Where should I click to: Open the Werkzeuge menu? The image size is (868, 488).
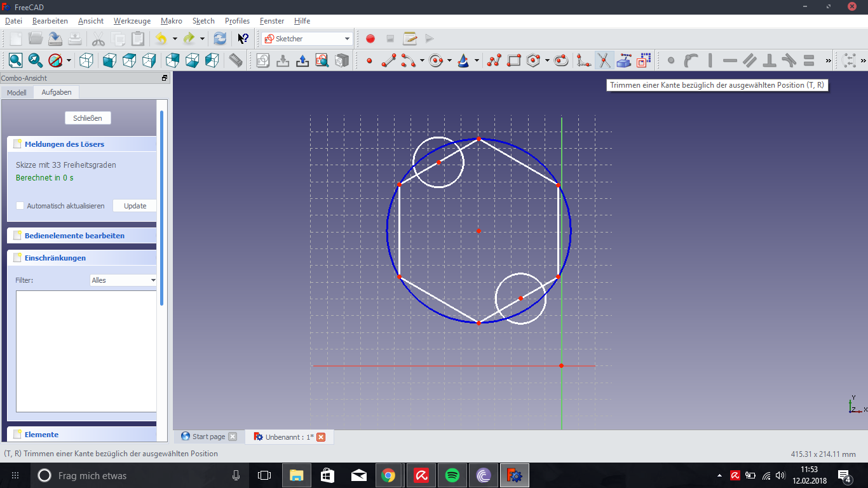click(x=132, y=21)
